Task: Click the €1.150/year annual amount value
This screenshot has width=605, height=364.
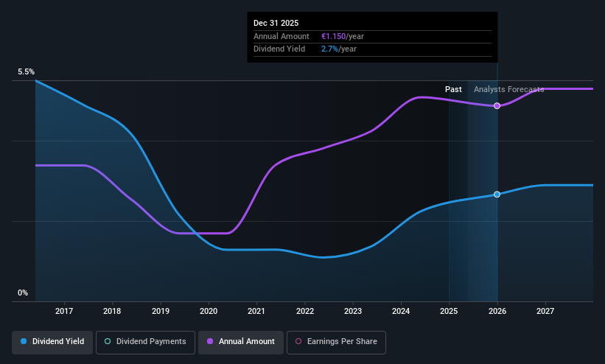Action: tap(343, 36)
